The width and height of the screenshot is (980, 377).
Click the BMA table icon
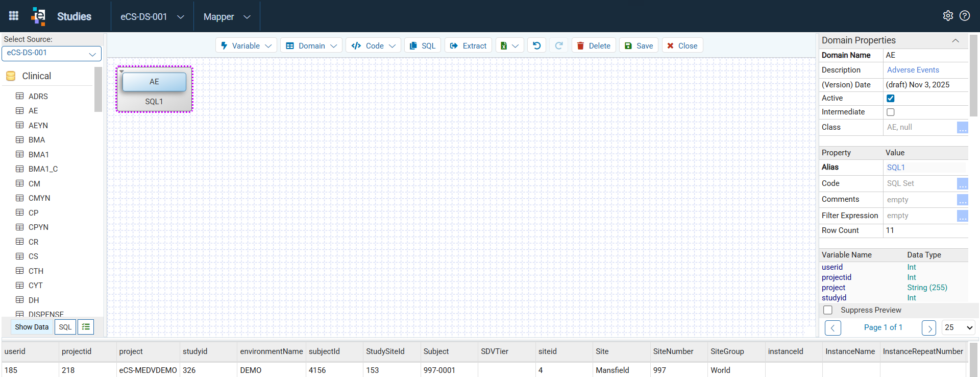(x=20, y=139)
